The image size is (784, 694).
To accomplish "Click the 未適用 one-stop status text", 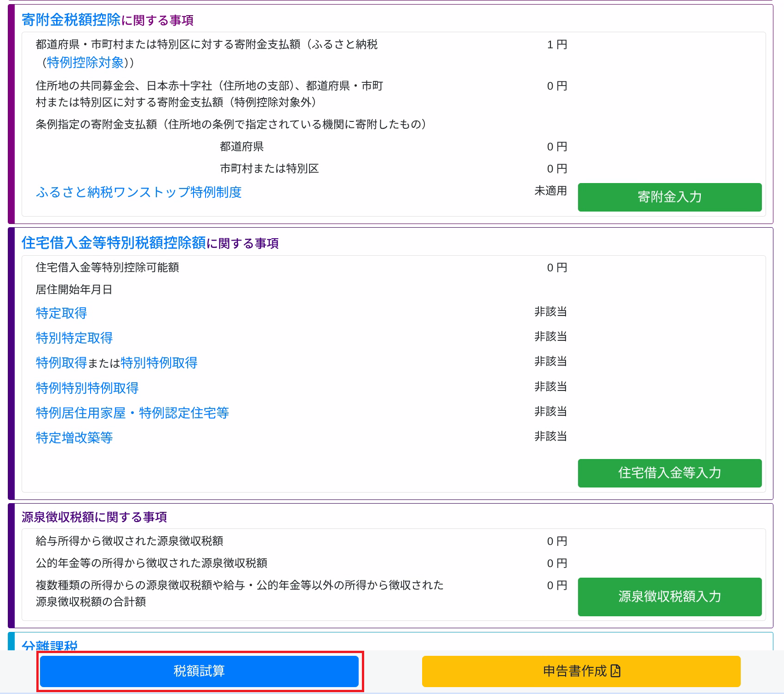I will pyautogui.click(x=550, y=191).
